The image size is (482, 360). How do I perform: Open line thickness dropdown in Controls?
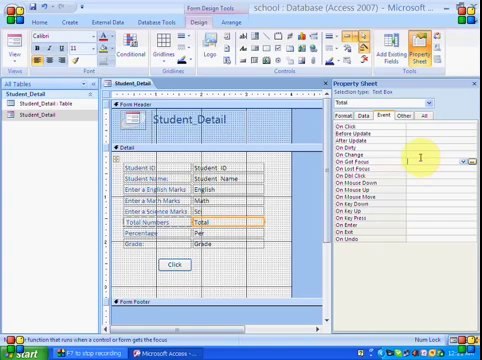tap(336, 36)
